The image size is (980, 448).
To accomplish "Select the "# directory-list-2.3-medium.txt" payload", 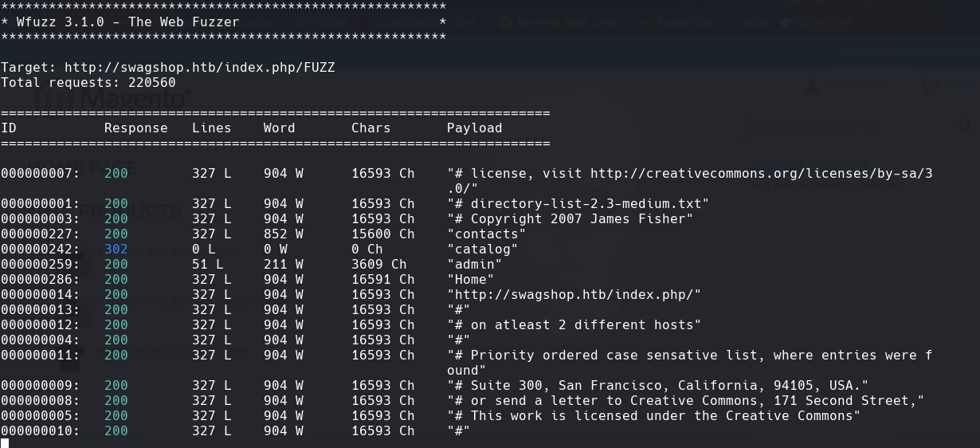I will click(x=578, y=203).
